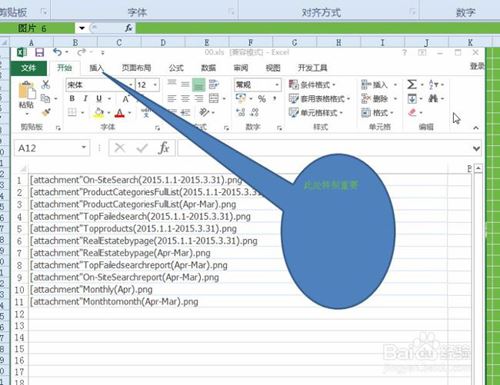Toggle Italic formatting
Image resolution: width=500 pixels, height=385 pixels.
86,99
